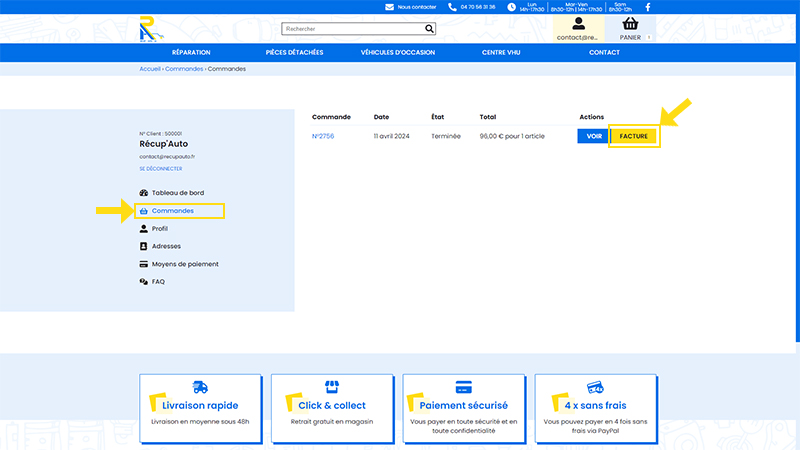Click the Date column header
The image size is (800, 450).
click(x=381, y=117)
